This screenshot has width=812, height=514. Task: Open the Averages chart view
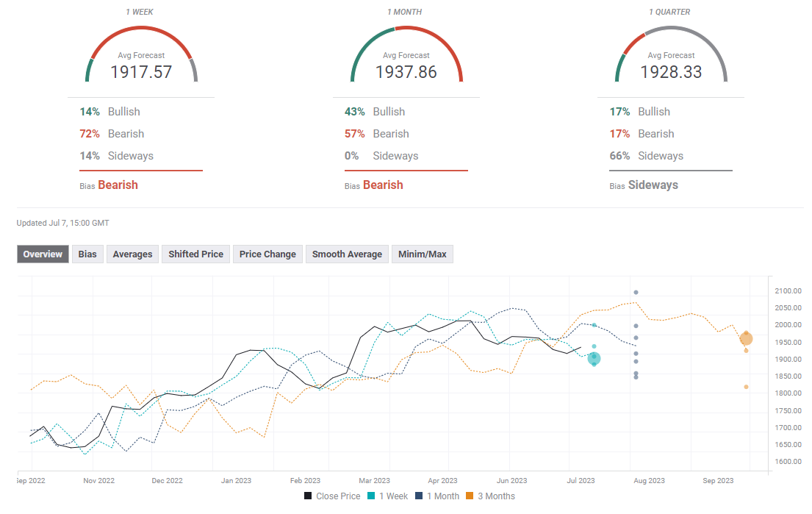[x=132, y=254]
